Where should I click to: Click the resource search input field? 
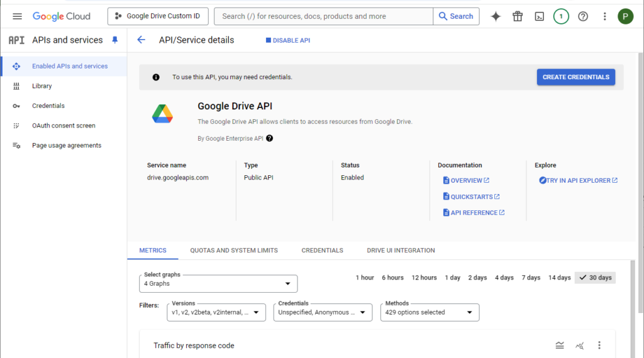click(x=323, y=16)
